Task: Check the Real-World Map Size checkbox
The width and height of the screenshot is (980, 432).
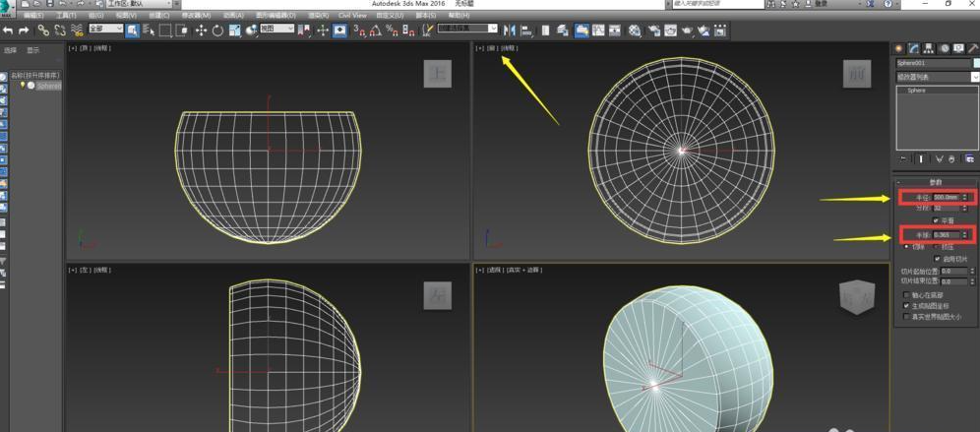Action: tap(906, 317)
